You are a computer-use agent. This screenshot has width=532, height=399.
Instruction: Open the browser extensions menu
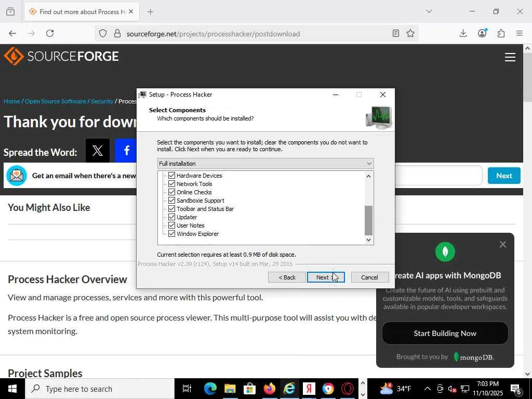(501, 33)
